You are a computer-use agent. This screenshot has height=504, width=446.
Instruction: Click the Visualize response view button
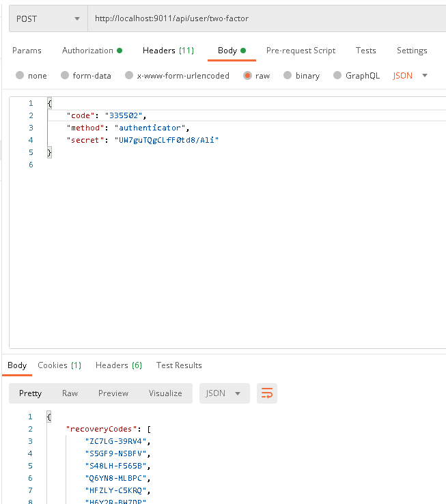[x=165, y=393]
